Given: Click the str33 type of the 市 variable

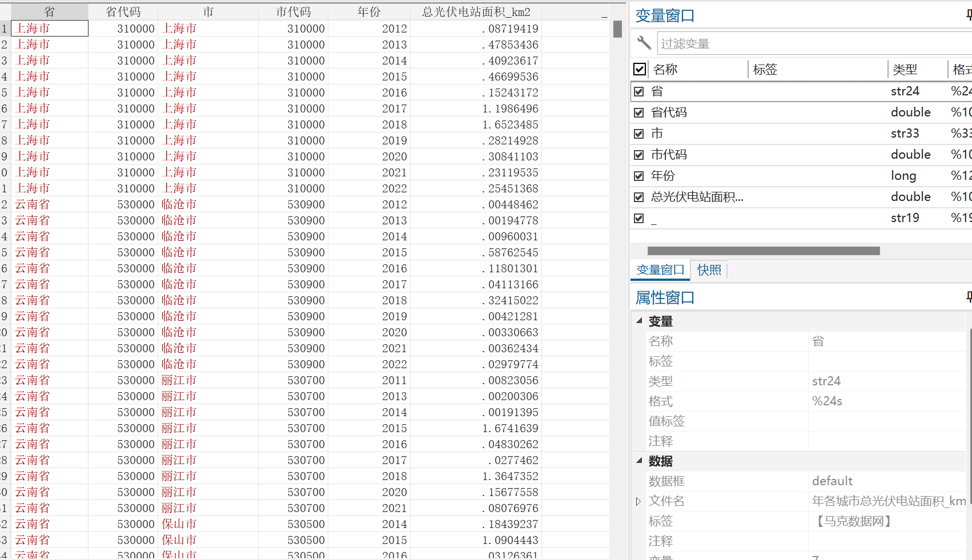Looking at the screenshot, I should [905, 134].
